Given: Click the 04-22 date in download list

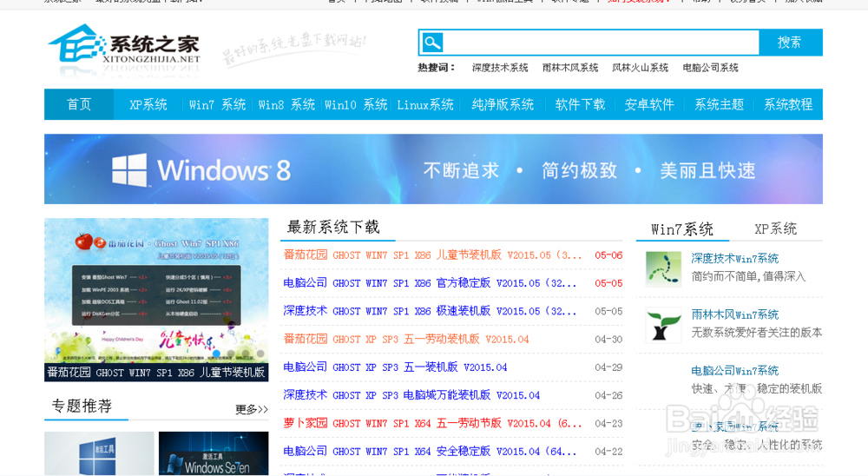Looking at the screenshot, I should point(608,451).
